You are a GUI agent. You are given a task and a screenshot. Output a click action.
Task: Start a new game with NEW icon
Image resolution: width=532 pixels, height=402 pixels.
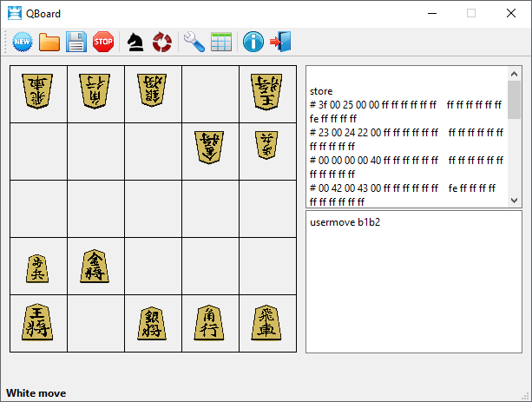[x=23, y=42]
